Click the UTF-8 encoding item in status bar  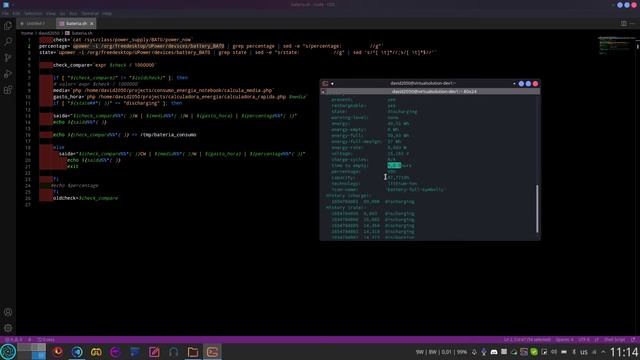pyautogui.click(x=584, y=340)
